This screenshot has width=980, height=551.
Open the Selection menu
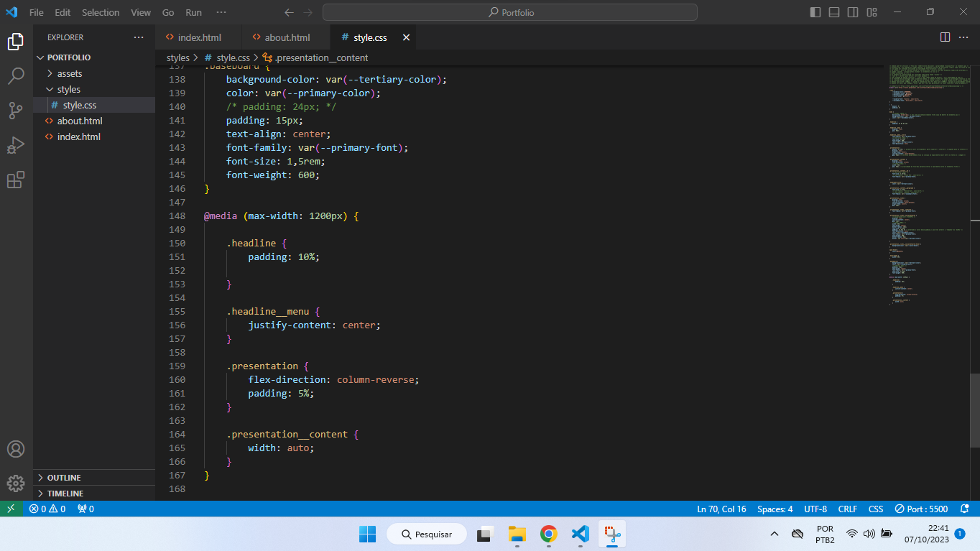[101, 12]
